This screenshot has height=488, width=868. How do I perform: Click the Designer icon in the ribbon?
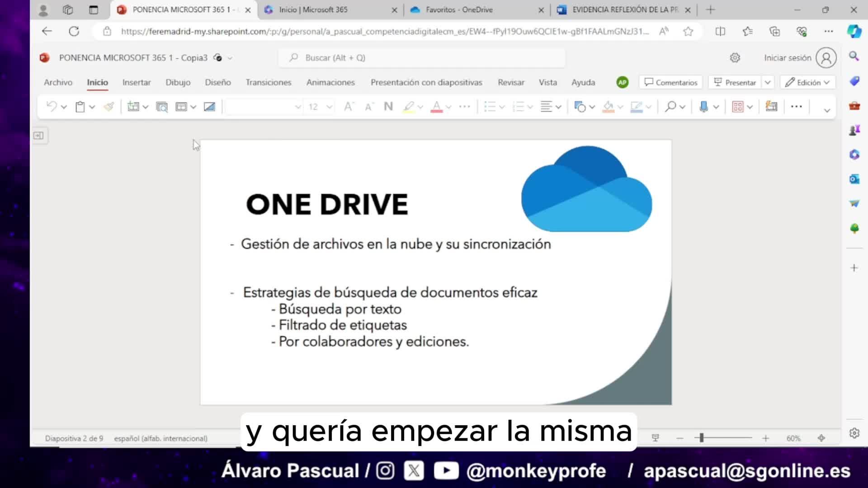pyautogui.click(x=771, y=107)
